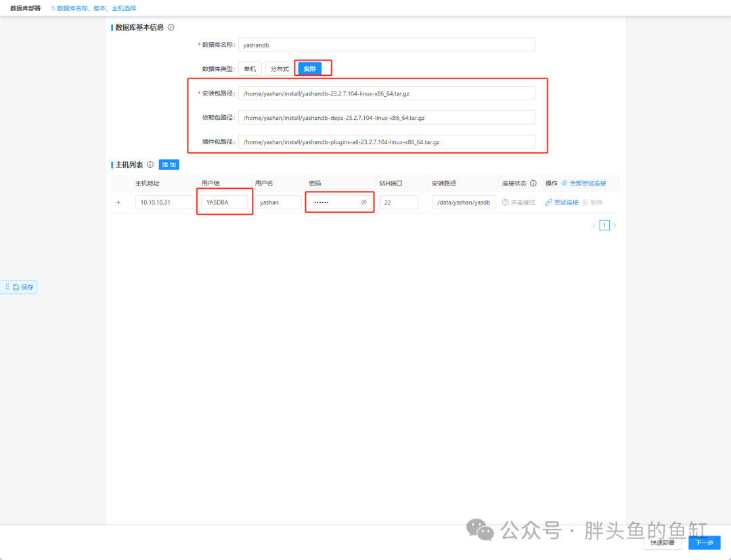Click the 安装路径 column header
The image size is (731, 560).
[x=444, y=184]
